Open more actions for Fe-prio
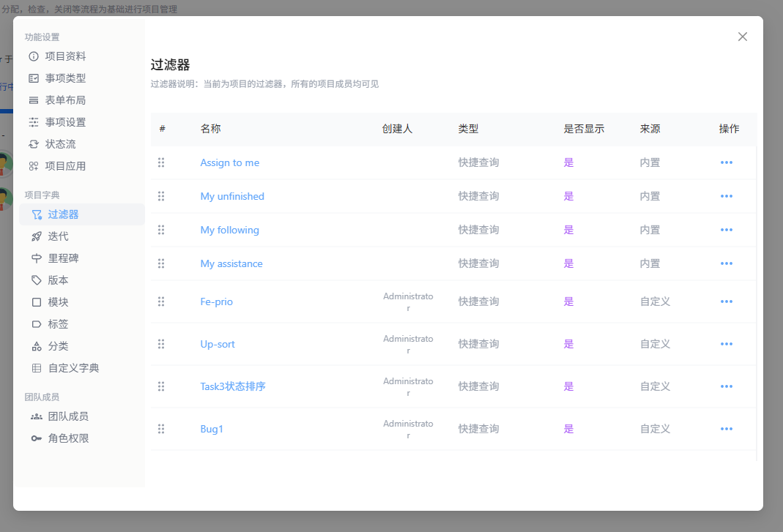The height and width of the screenshot is (532, 783). [x=727, y=301]
